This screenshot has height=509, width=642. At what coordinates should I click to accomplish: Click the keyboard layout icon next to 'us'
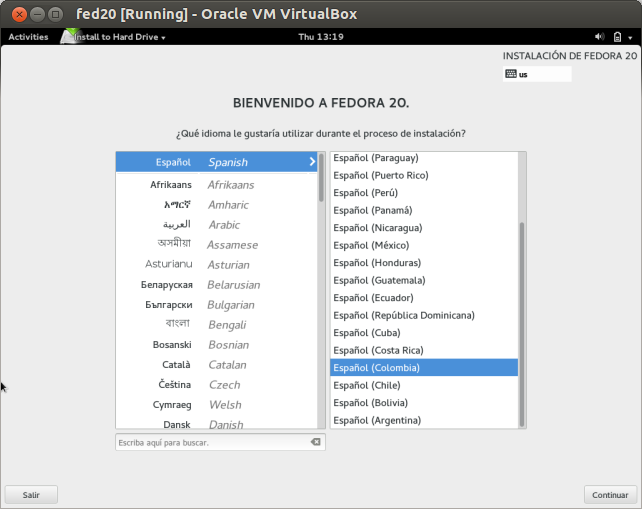coord(511,74)
